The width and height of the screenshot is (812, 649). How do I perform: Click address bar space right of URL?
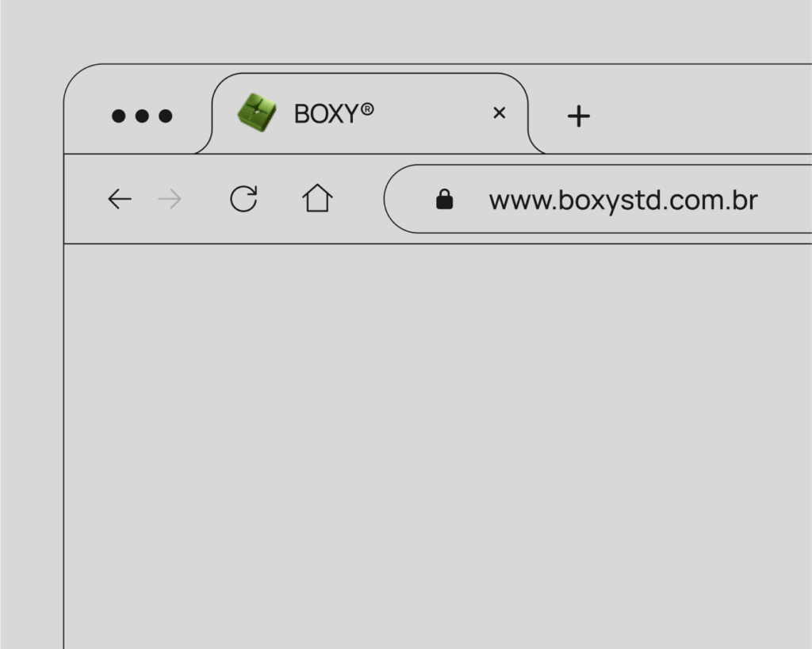coord(784,199)
